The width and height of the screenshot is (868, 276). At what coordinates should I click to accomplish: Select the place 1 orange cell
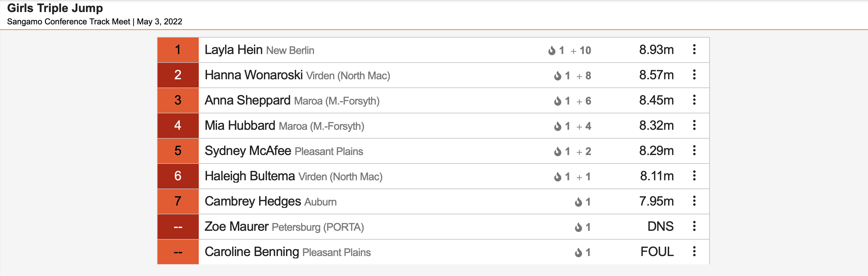178,50
